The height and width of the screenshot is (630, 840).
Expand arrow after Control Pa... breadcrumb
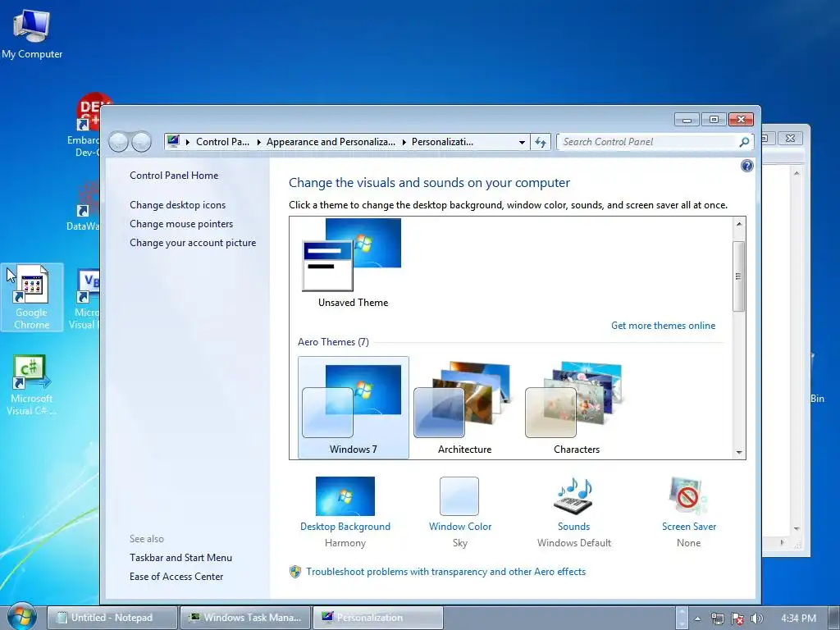[x=258, y=142]
